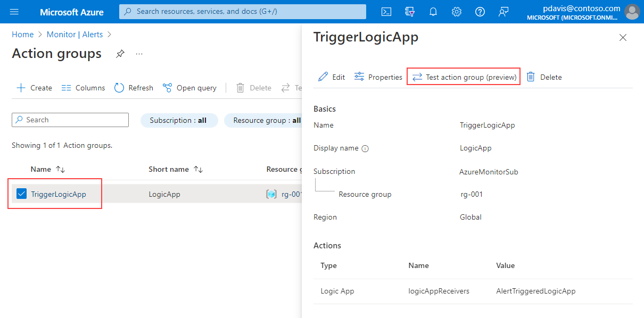Open the Columns chooser
Image resolution: width=644 pixels, height=318 pixels.
point(83,88)
